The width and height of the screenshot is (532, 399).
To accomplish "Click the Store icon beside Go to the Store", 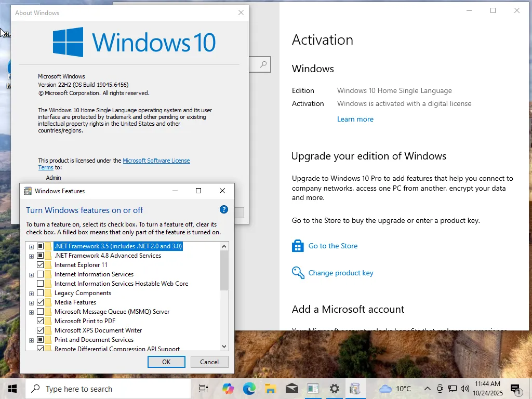I will pyautogui.click(x=298, y=246).
